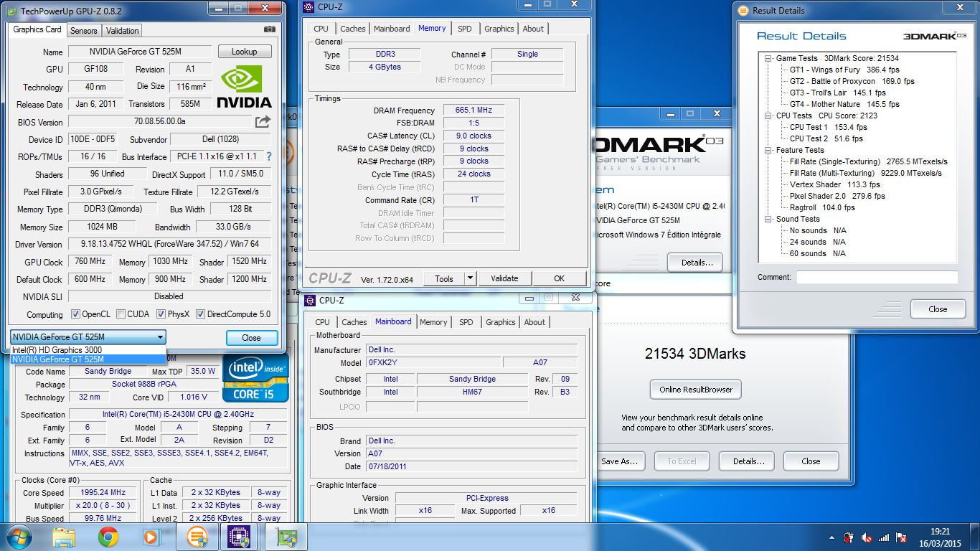Select the Pixel Shader 2.0 result row
The height and width of the screenshot is (551, 980).
coord(837,196)
